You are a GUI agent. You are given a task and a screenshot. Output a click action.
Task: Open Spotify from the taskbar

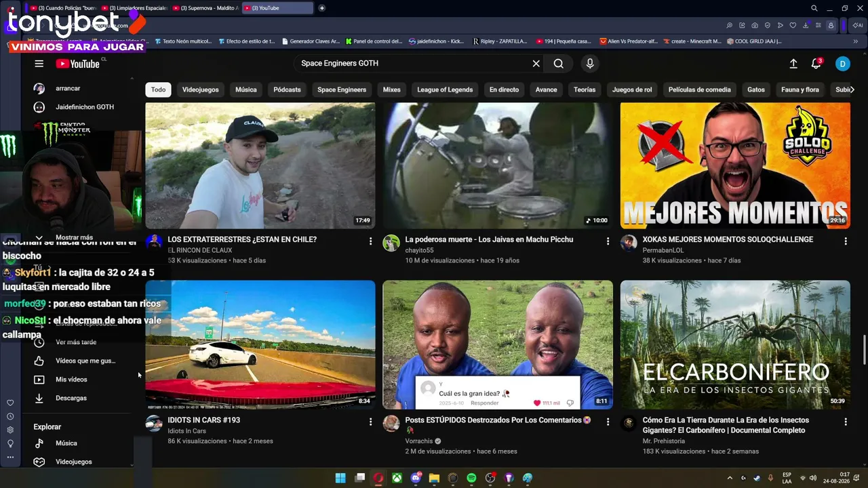pyautogui.click(x=471, y=478)
